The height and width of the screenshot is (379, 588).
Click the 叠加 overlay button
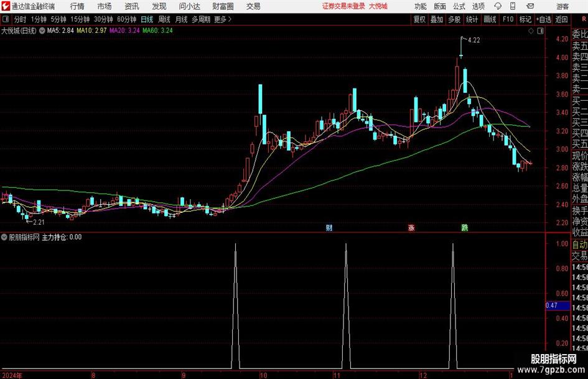pos(437,19)
